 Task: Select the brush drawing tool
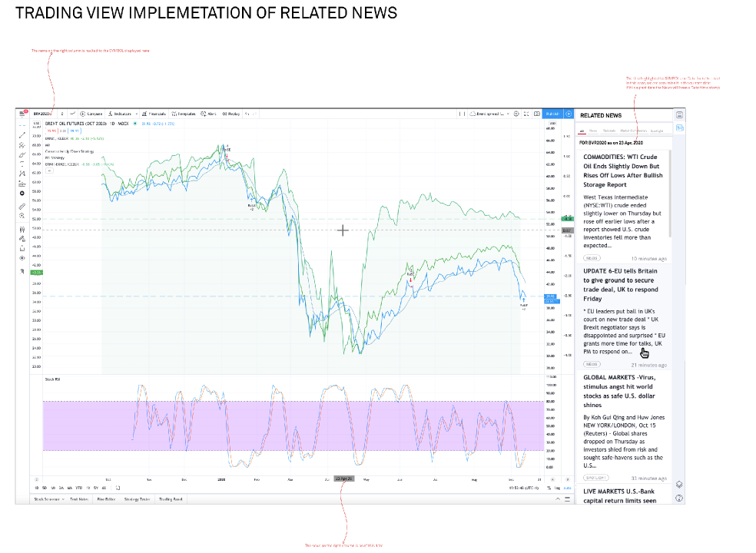point(22,154)
